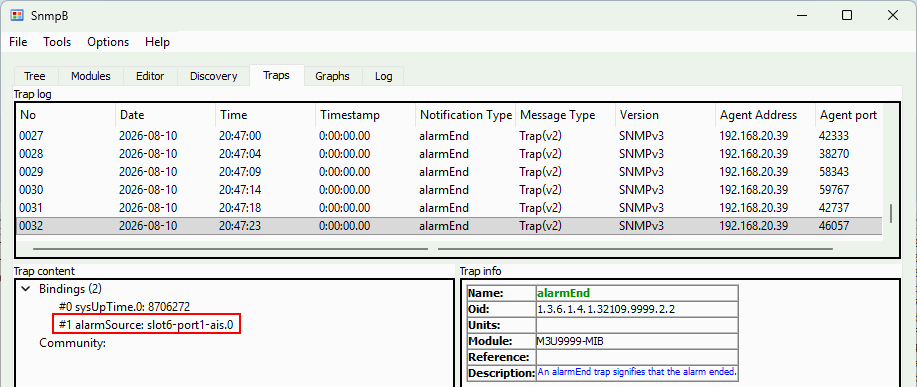
Task: Open the Options menu
Action: pyautogui.click(x=108, y=42)
